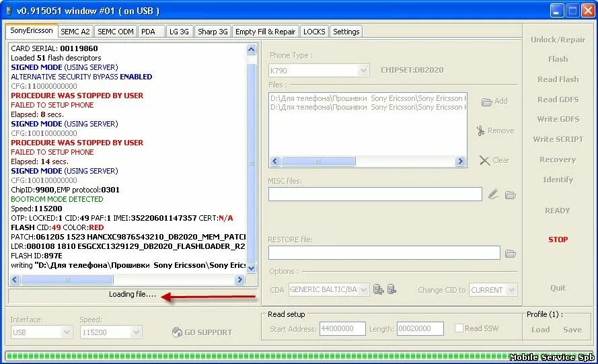
Task: Click the Length field 00020000
Action: click(420, 328)
